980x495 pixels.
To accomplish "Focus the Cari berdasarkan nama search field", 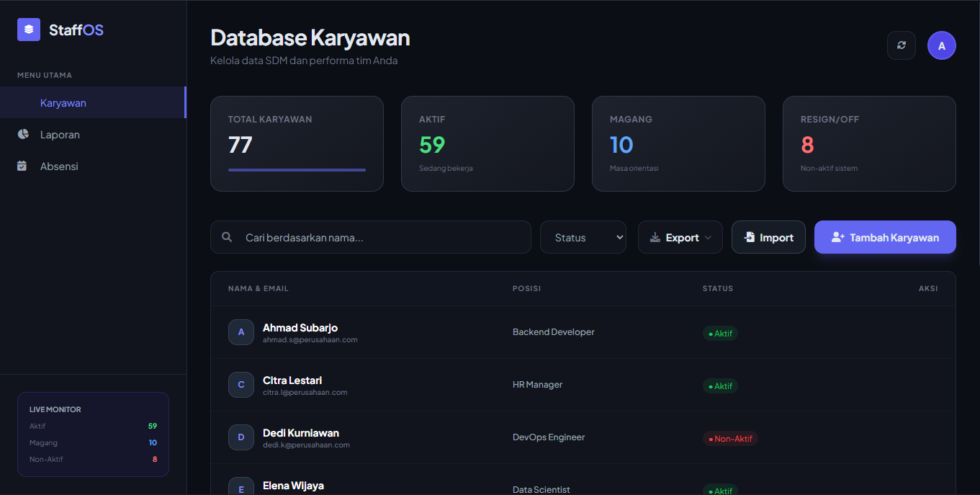I will 371,237.
